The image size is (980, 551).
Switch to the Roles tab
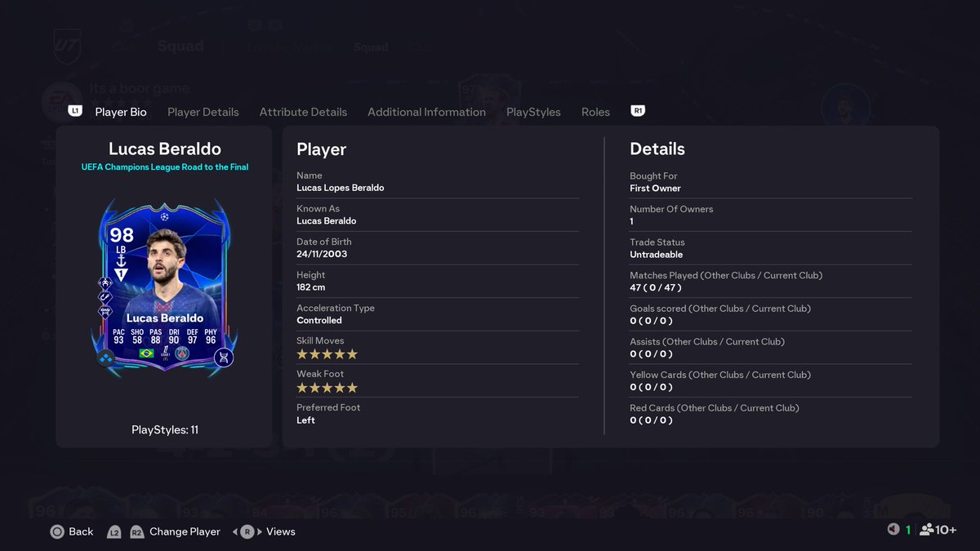coord(595,112)
